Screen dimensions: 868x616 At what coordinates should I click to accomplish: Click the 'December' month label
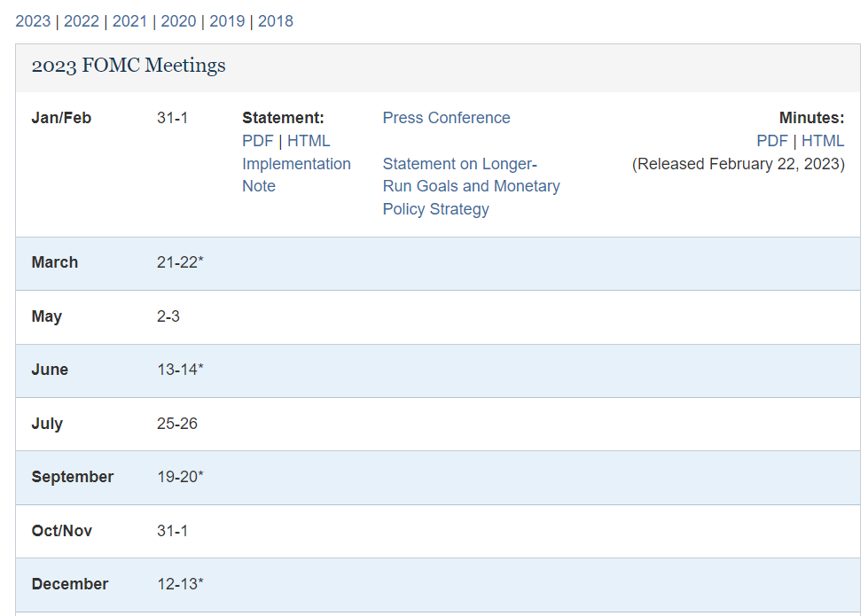coord(70,584)
